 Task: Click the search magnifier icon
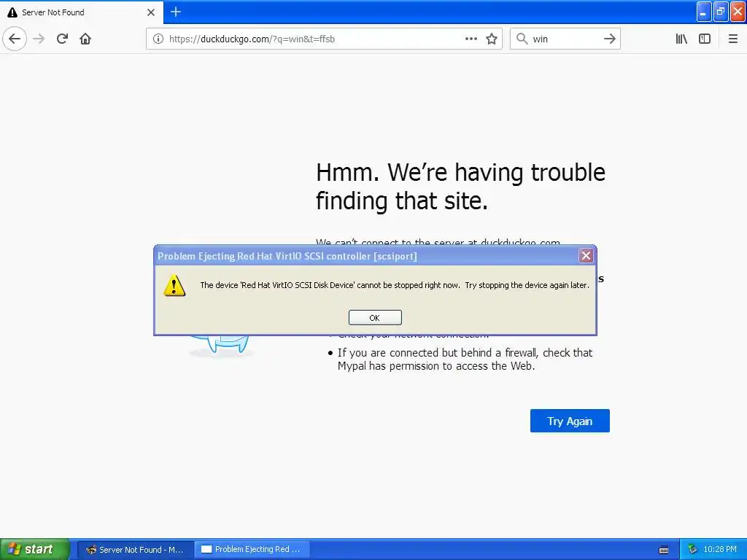click(x=522, y=39)
